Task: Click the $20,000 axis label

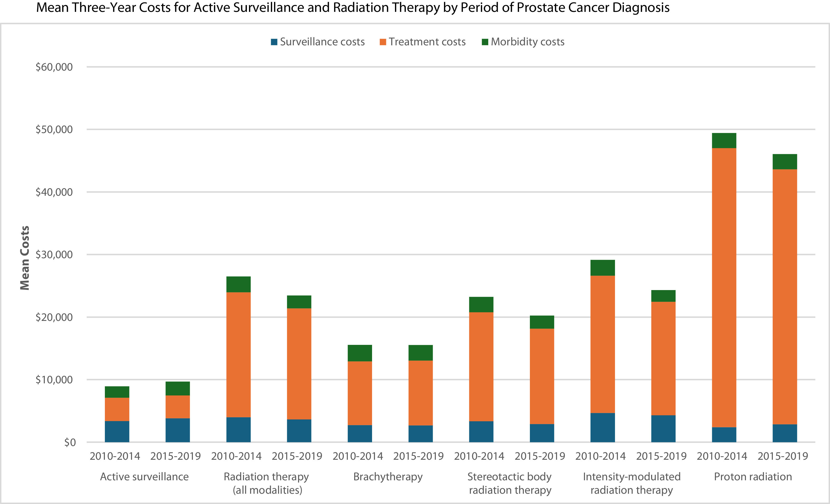Action: (54, 317)
